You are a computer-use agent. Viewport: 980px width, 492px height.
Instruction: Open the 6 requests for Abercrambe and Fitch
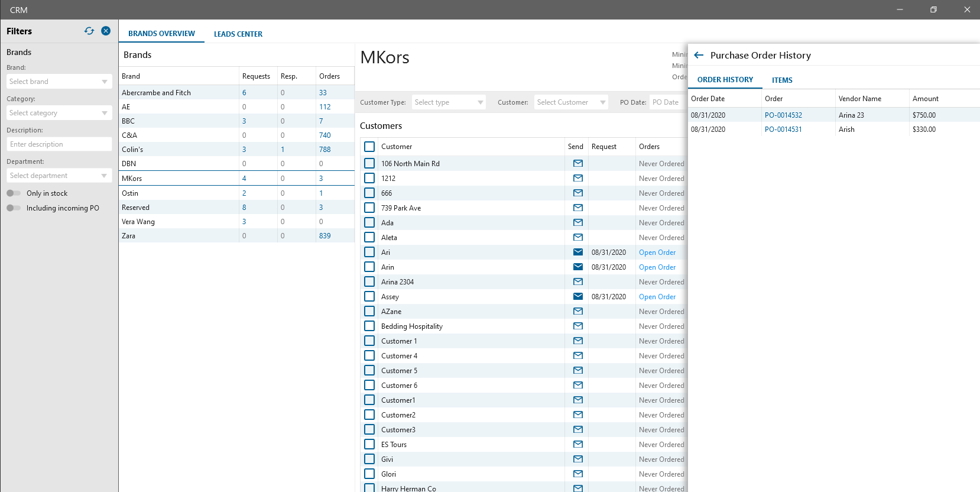(244, 93)
